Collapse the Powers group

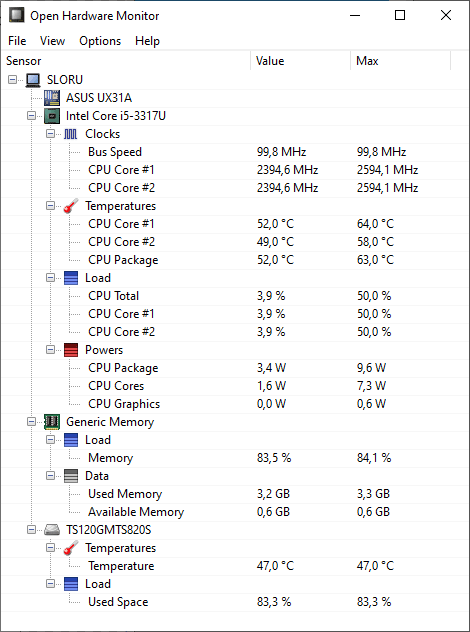pyautogui.click(x=50, y=350)
